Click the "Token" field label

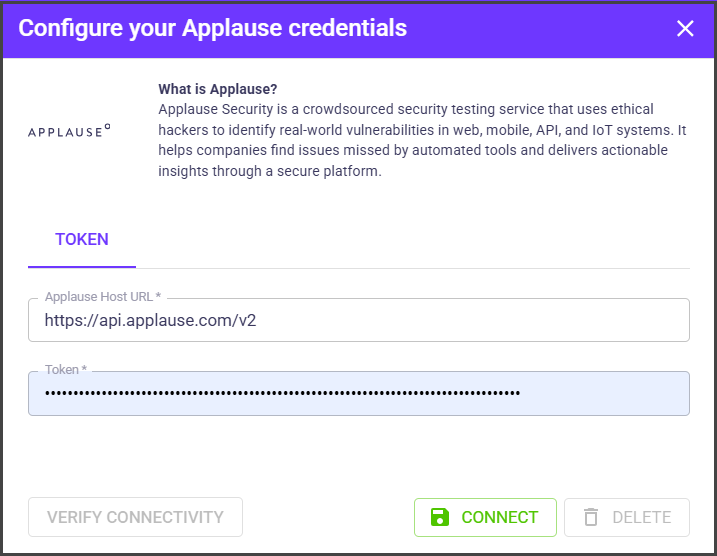[x=65, y=370]
